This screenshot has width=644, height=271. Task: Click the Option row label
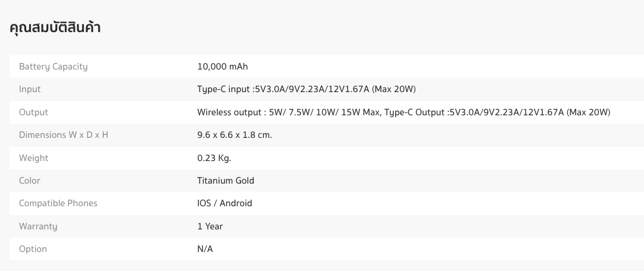(33, 249)
